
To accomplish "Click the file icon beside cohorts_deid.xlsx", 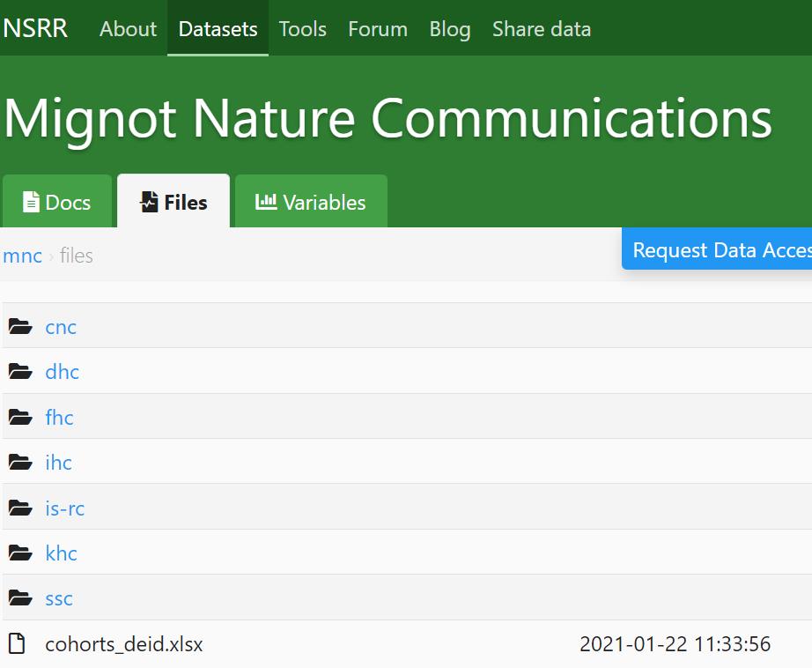I will [x=18, y=644].
